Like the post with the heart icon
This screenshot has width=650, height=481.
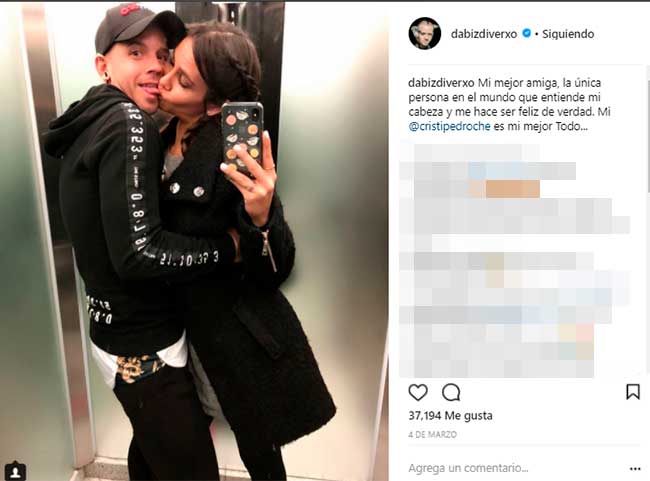[x=418, y=392]
